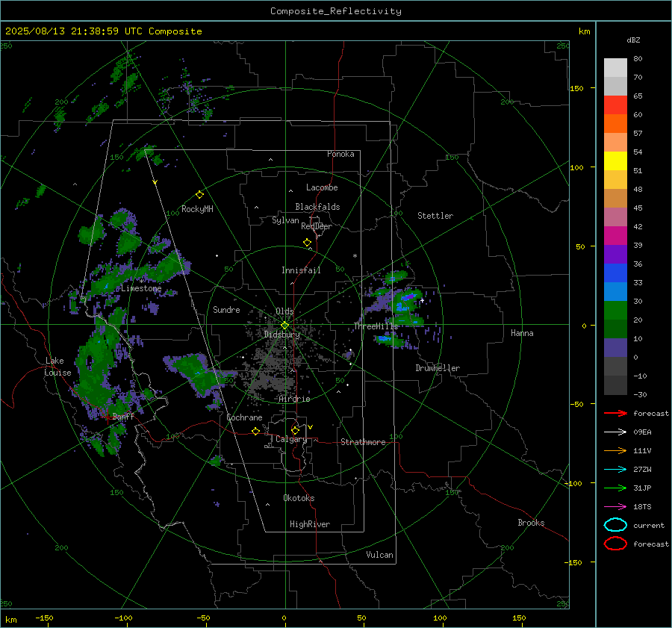Viewport: 672px width, 628px height.
Task: Click the yellow diamond marker beside RockyMH
Action: 199,195
